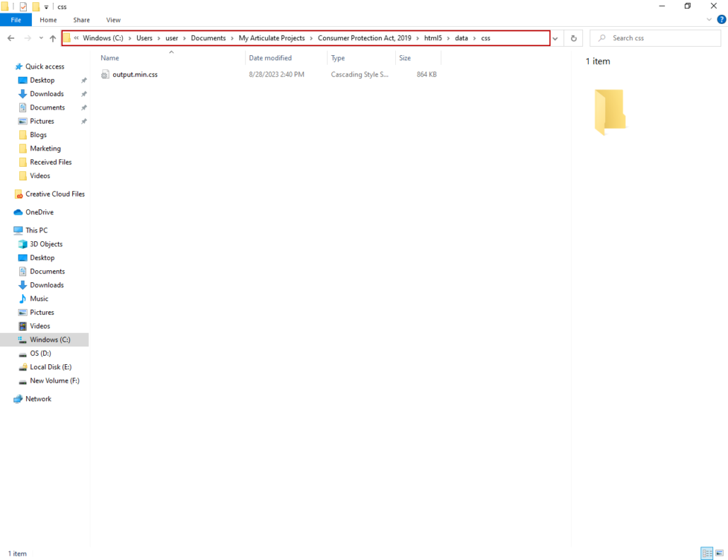This screenshot has width=728, height=560.
Task: Open the File ribbon tab
Action: [16, 20]
